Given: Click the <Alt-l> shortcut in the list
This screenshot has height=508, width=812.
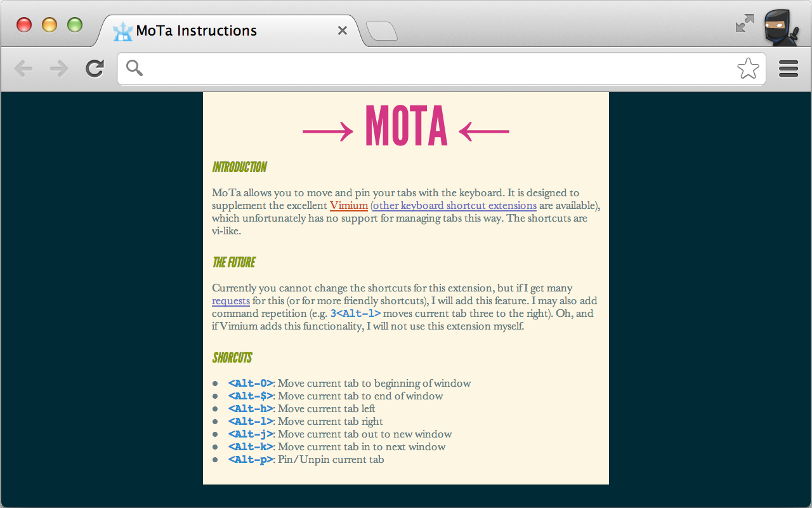Looking at the screenshot, I should [x=251, y=422].
